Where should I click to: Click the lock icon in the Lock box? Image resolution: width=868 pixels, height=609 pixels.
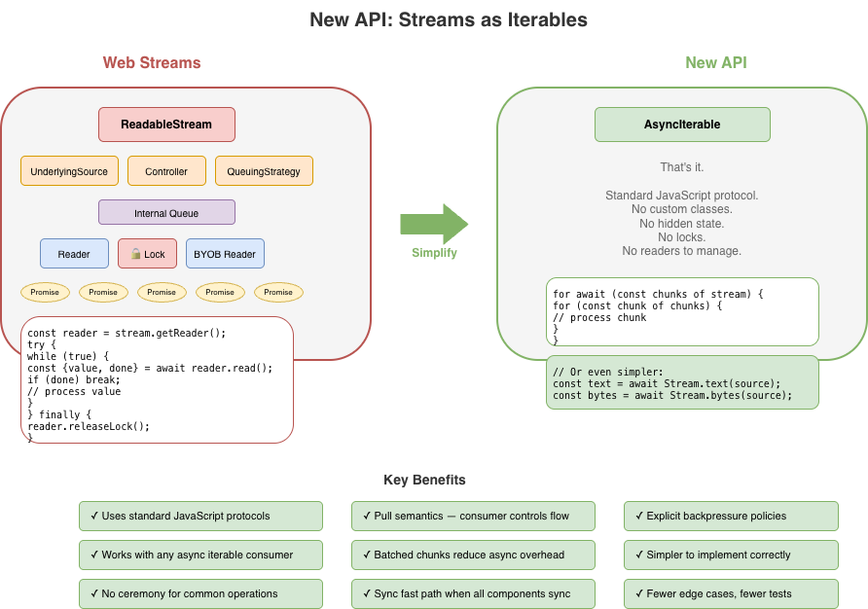coord(135,255)
